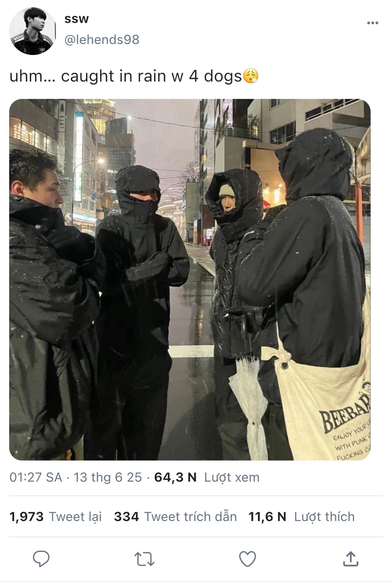
Task: Open the display name ssw
Action: pos(76,19)
